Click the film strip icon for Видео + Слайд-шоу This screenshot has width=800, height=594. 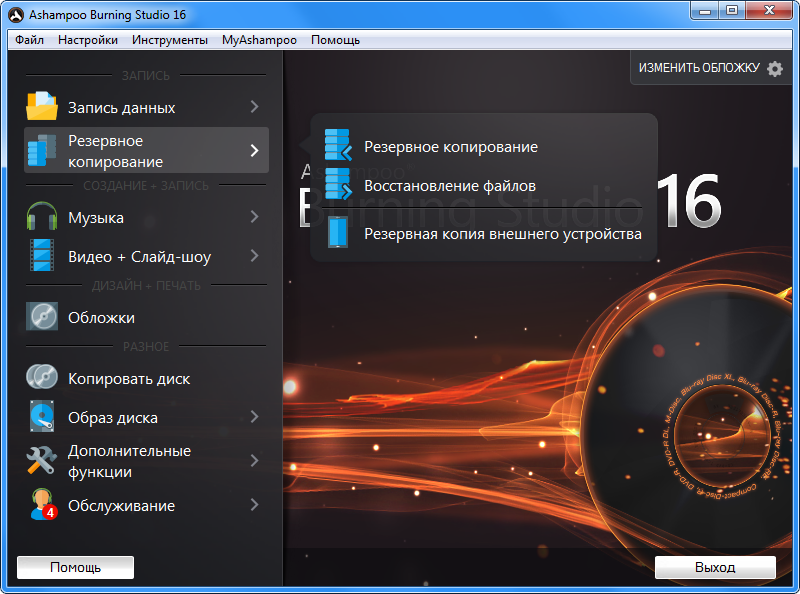[x=42, y=255]
